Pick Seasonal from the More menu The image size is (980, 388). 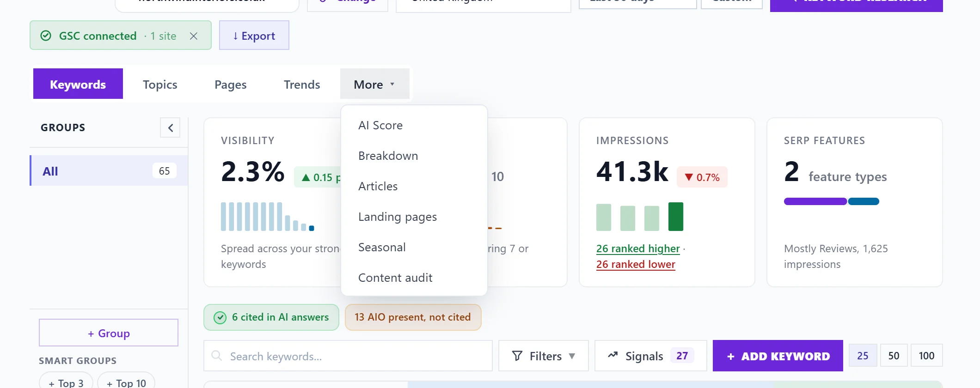(414, 247)
